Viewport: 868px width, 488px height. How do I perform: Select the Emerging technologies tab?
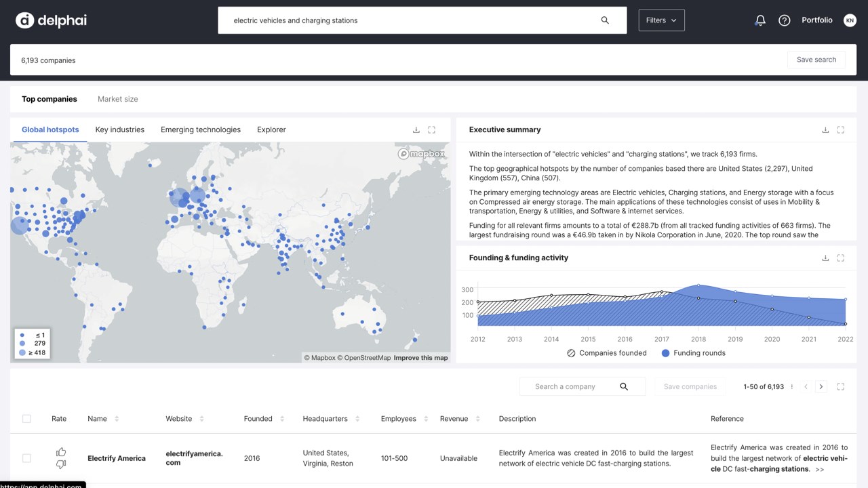coord(201,129)
